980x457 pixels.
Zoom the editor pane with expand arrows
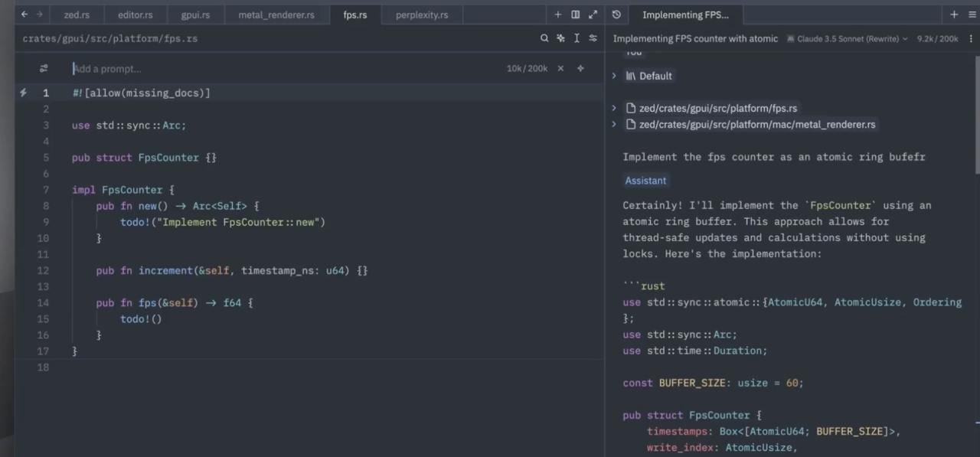click(593, 15)
